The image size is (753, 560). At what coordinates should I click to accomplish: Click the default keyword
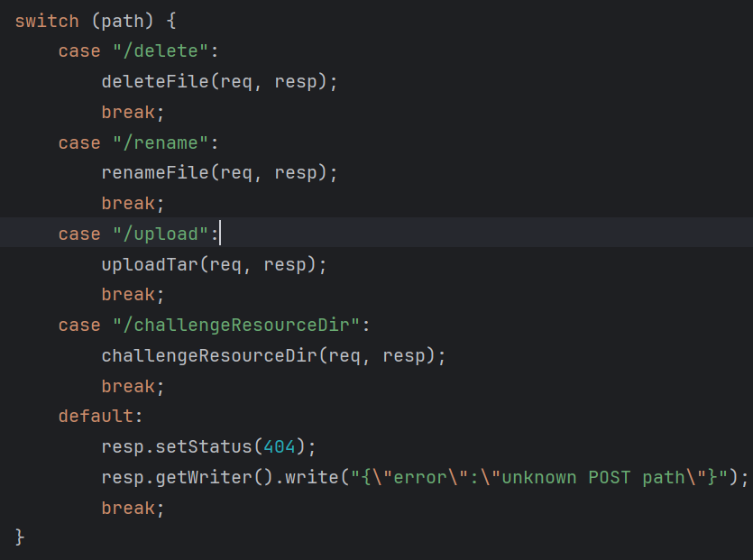[x=96, y=417]
